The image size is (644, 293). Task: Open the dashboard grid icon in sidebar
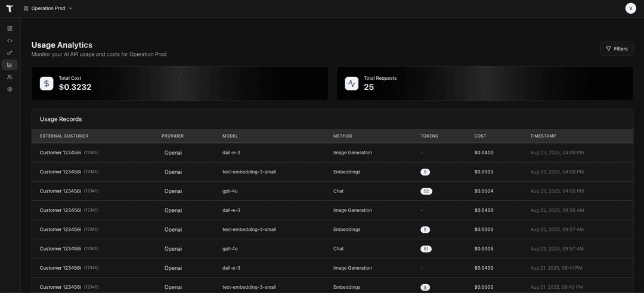[10, 29]
